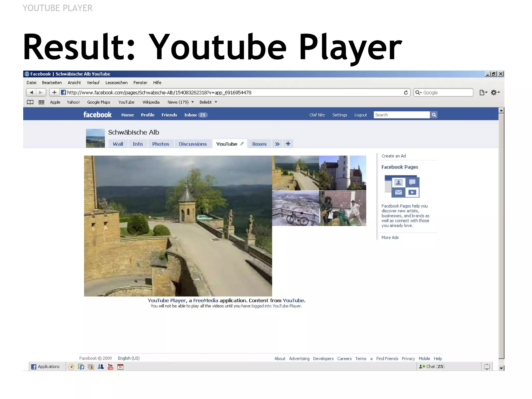Viewport: 532px width, 399px height.
Task: Open the gear settings menu
Action: tap(495, 92)
